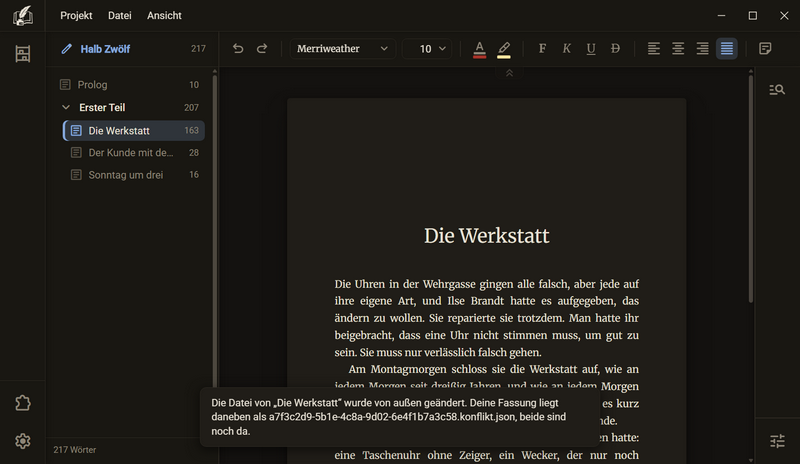The height and width of the screenshot is (464, 800).
Task: Open the Projekt menu
Action: [76, 16]
